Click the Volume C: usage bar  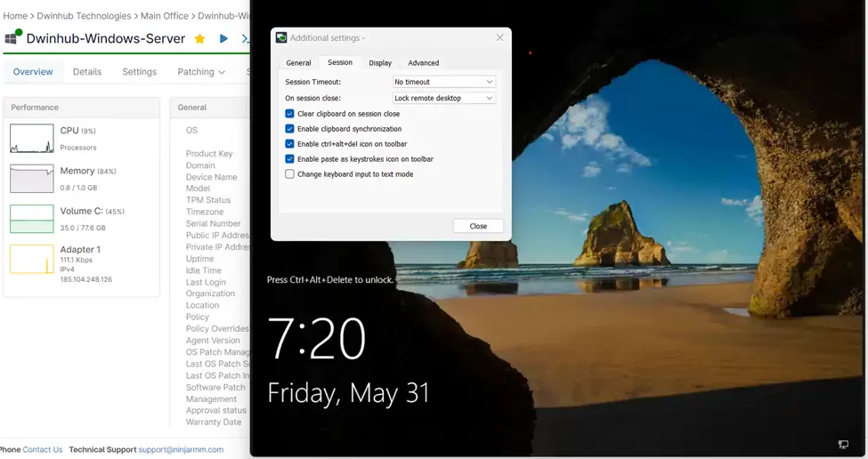tap(31, 219)
